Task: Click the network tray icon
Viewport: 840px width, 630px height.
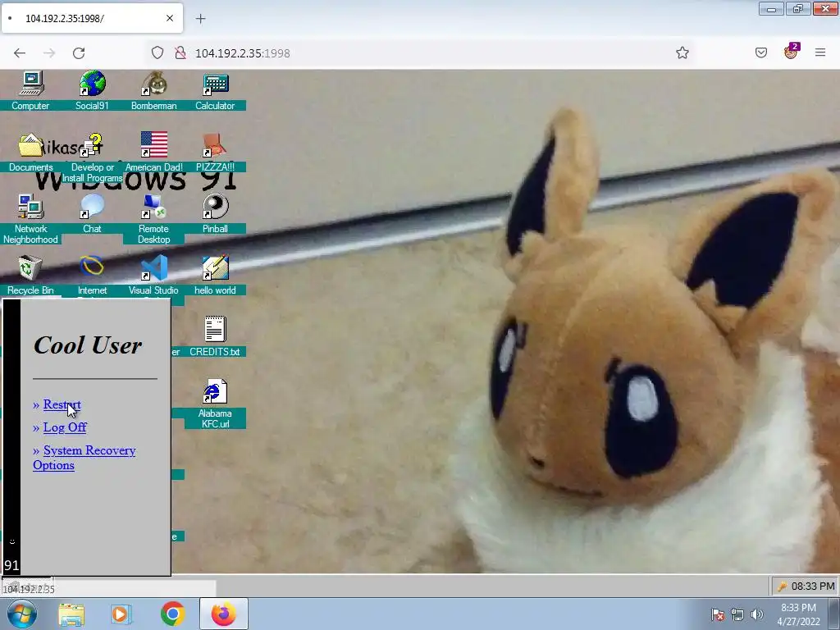Action: (737, 614)
